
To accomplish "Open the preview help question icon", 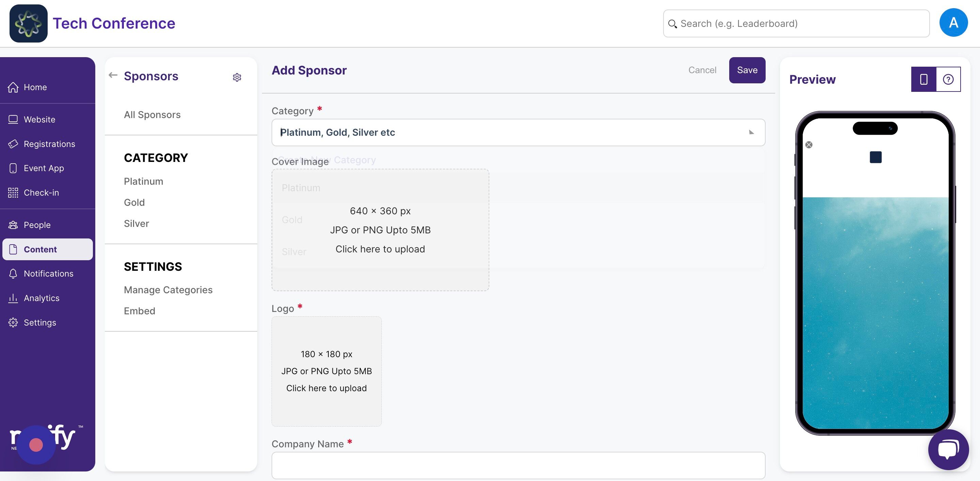I will 948,79.
